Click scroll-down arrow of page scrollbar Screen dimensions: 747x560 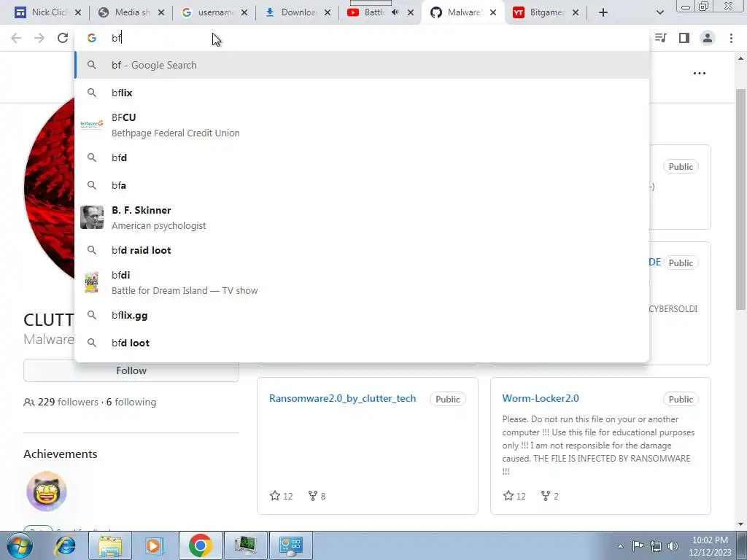click(740, 524)
